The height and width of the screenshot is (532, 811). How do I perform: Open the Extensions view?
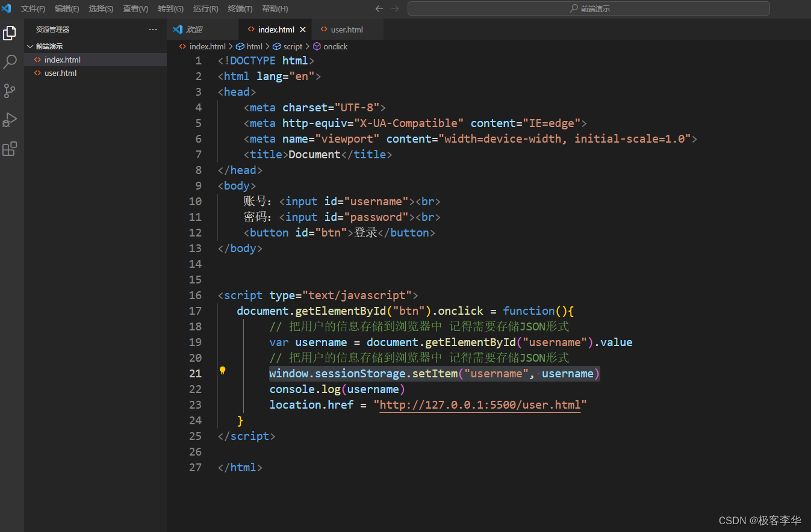[10, 149]
